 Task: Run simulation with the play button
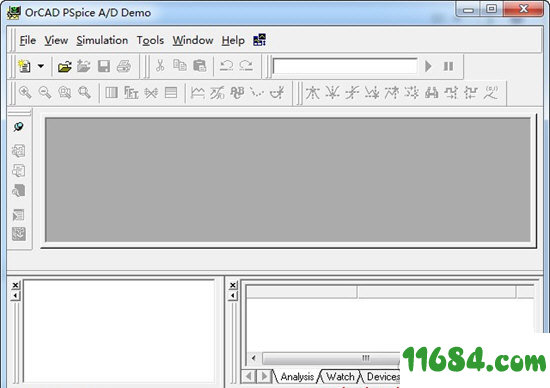[428, 66]
